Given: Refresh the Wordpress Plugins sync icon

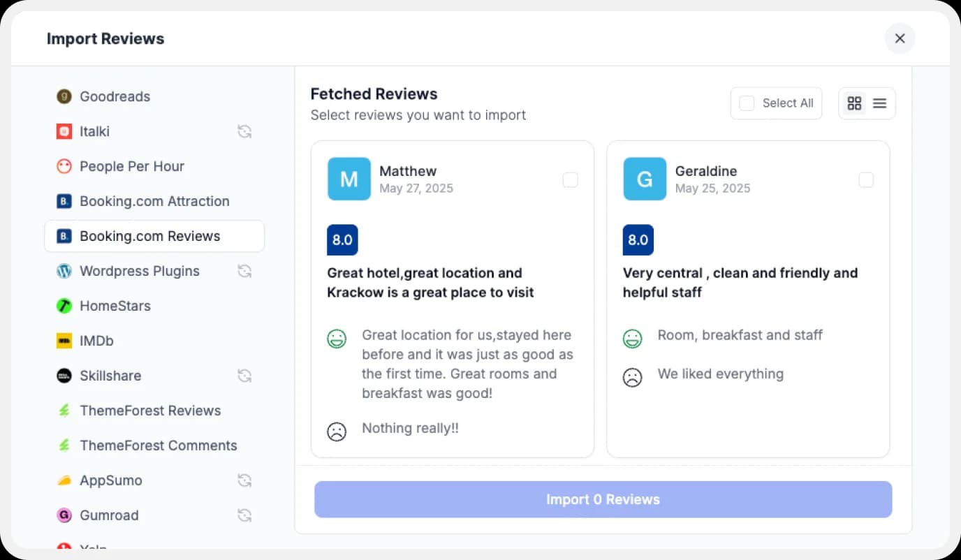Looking at the screenshot, I should [244, 271].
